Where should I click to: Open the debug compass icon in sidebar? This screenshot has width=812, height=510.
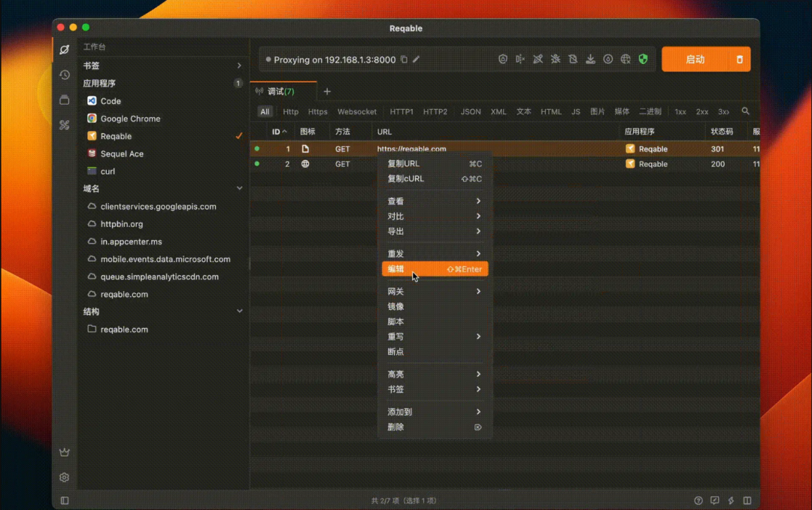click(64, 50)
